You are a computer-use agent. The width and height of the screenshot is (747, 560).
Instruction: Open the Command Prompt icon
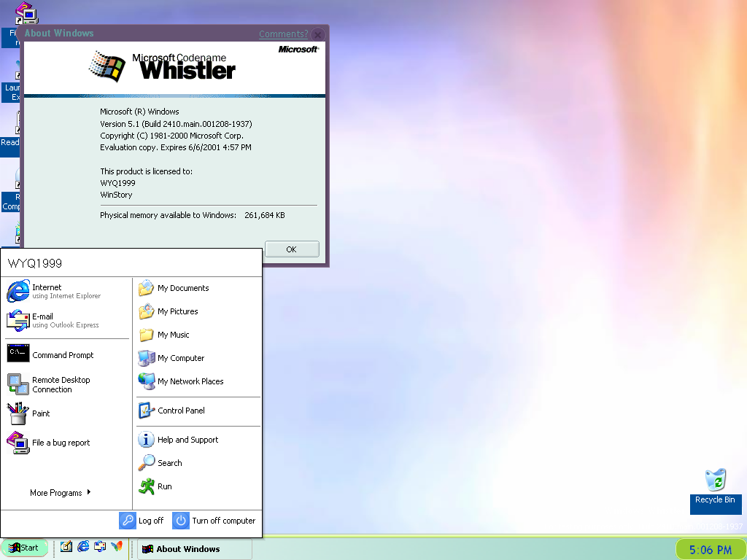coord(18,354)
